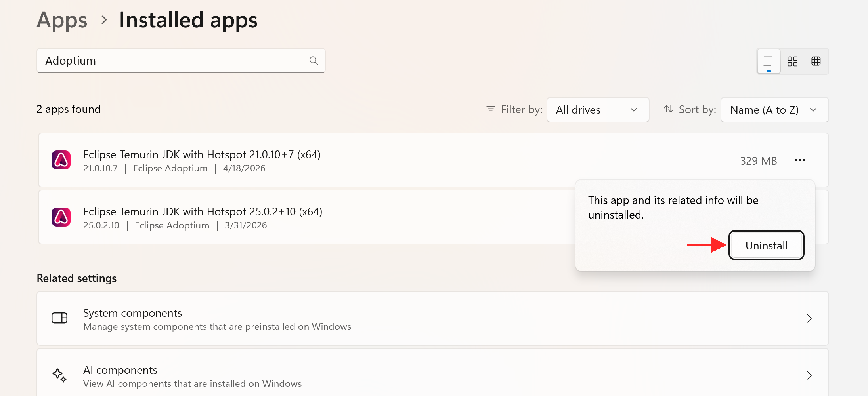Click version 25.0.2.10 text
The width and height of the screenshot is (868, 396).
coord(101,225)
